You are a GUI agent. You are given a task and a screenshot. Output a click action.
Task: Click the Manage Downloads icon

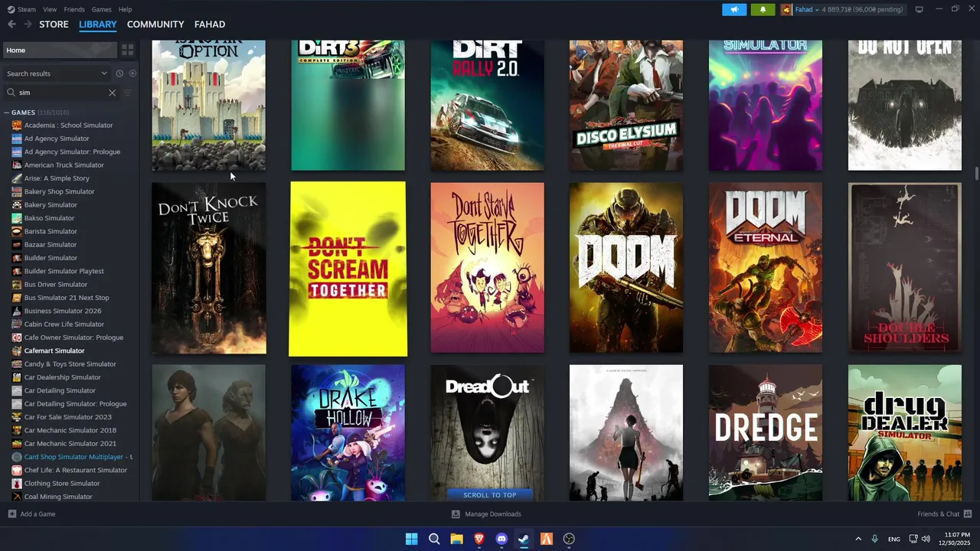456,514
